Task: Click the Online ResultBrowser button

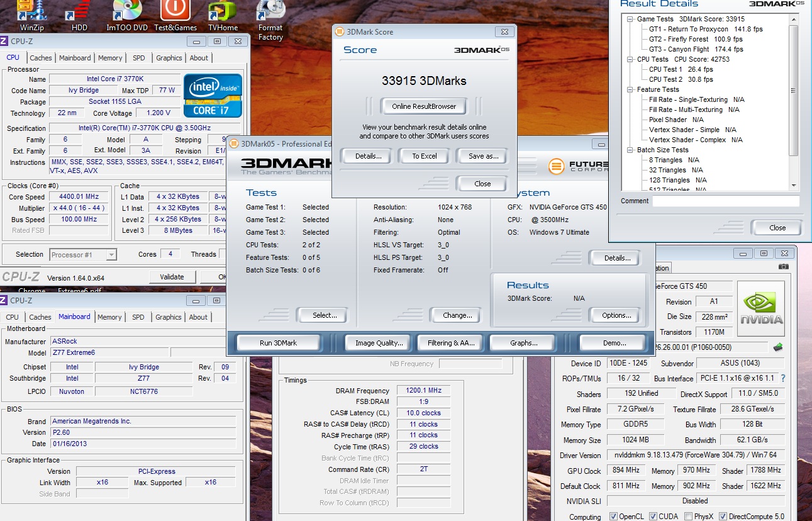Action: pos(424,106)
